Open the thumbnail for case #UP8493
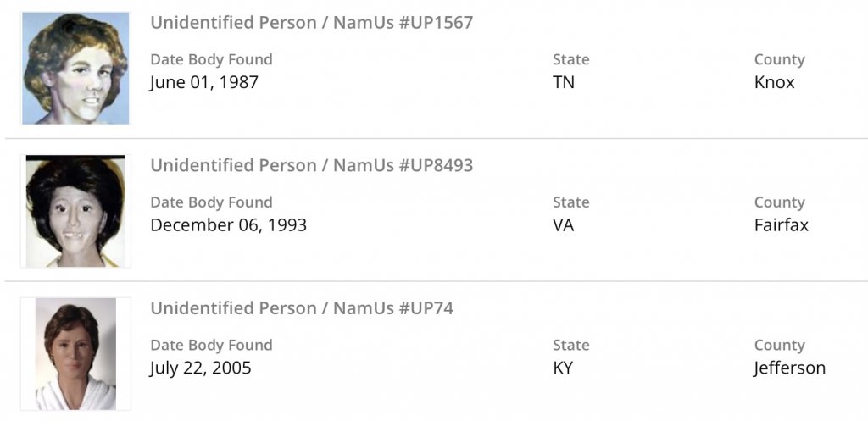 point(75,211)
